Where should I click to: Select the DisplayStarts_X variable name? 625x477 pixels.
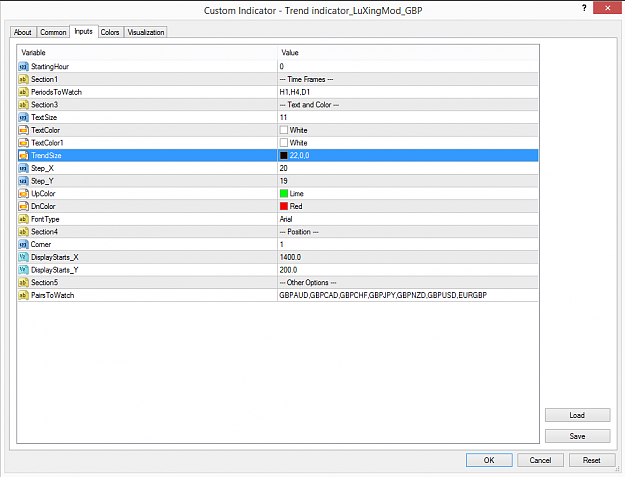(55, 257)
